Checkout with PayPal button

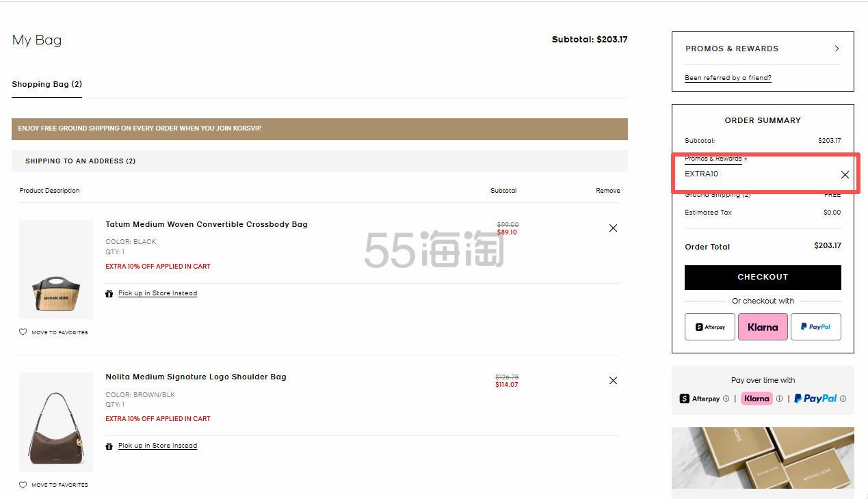[816, 327]
